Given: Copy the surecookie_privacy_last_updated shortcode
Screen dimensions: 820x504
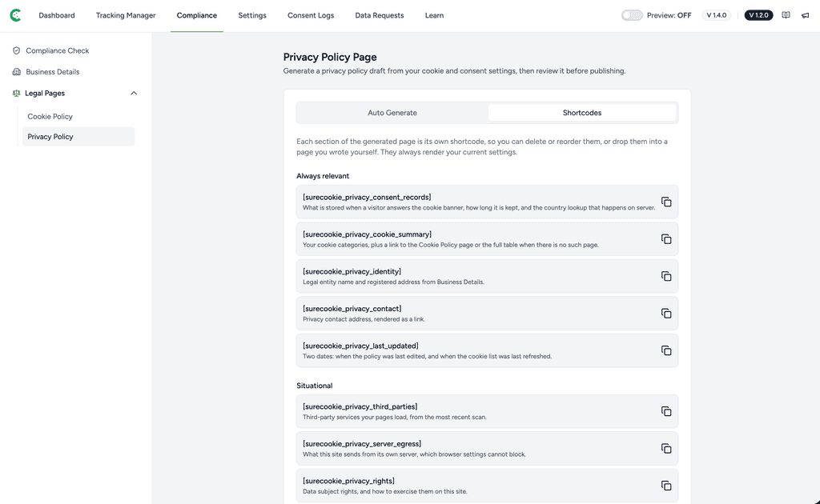Looking at the screenshot, I should coord(666,350).
